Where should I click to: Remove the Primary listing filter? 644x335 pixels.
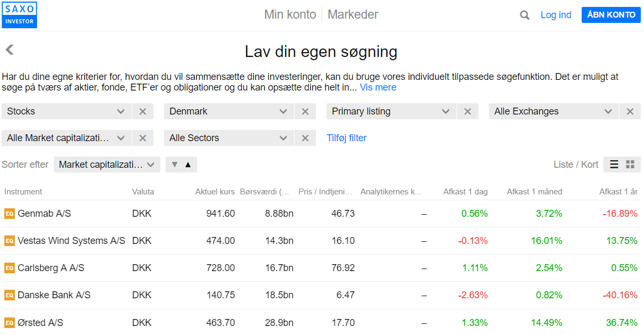tap(468, 111)
